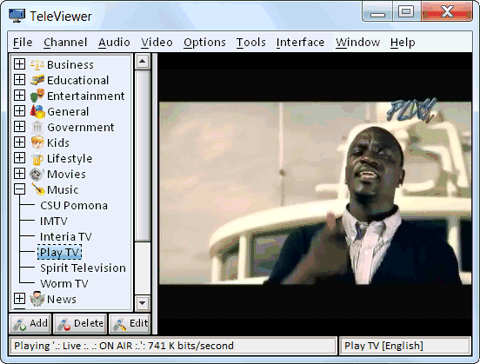480x364 pixels.
Task: Maximize the TeleViewer window
Action: coord(406,12)
